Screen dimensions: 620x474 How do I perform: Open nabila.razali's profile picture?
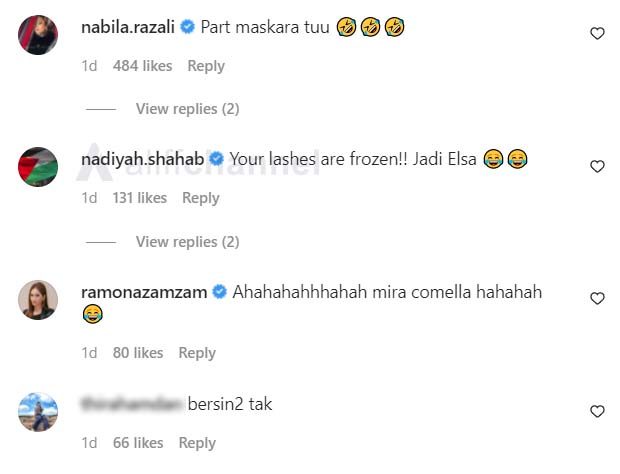[38, 35]
